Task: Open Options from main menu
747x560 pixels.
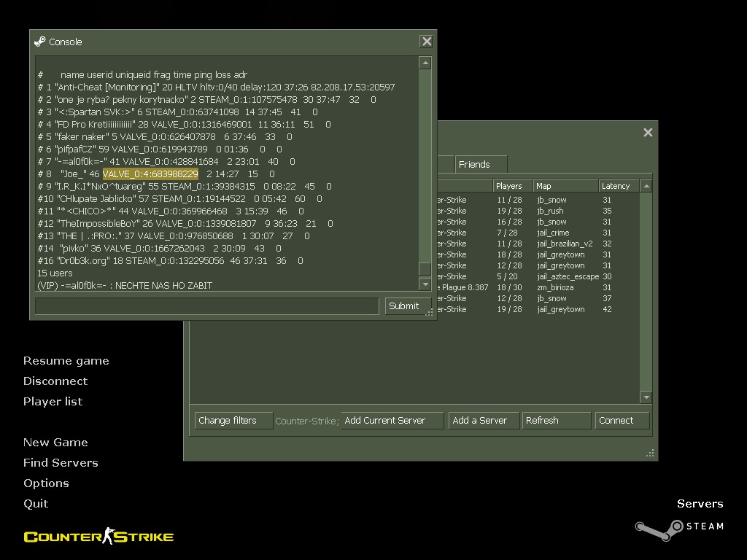Action: (x=46, y=483)
